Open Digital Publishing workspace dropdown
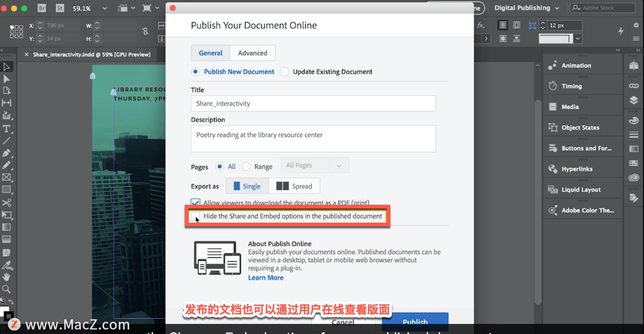644x334 pixels. point(526,8)
